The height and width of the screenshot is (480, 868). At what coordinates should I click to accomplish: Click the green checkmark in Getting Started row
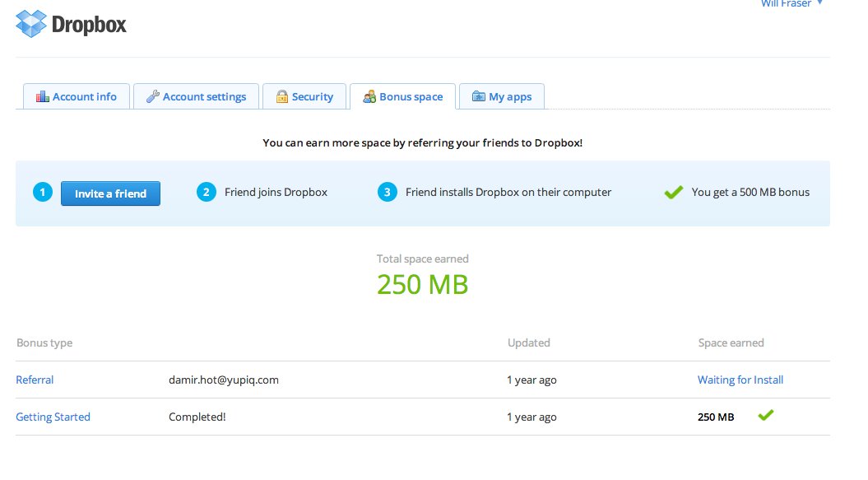point(766,415)
